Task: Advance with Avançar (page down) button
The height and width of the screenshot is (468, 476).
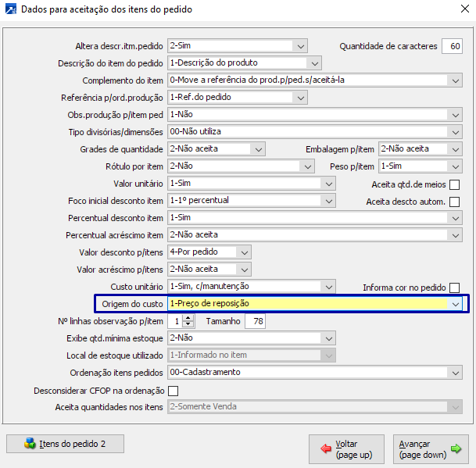Action: (x=431, y=449)
